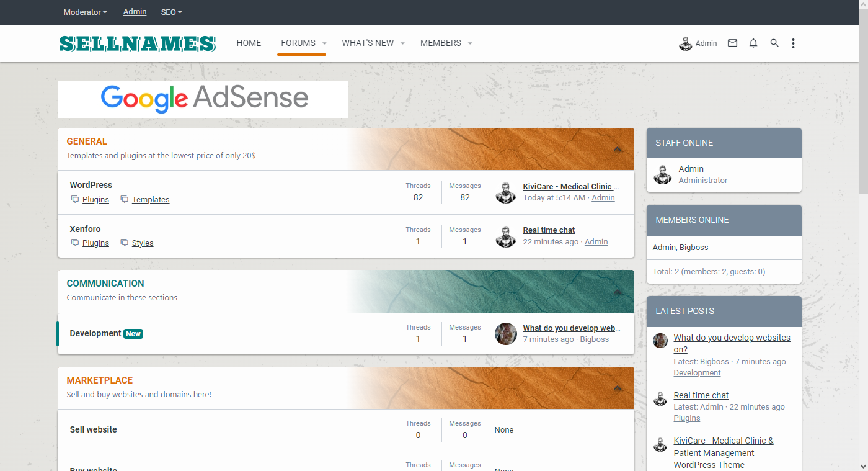This screenshot has height=471, width=868.
Task: Collapse the General category with its arrow
Action: (x=618, y=149)
